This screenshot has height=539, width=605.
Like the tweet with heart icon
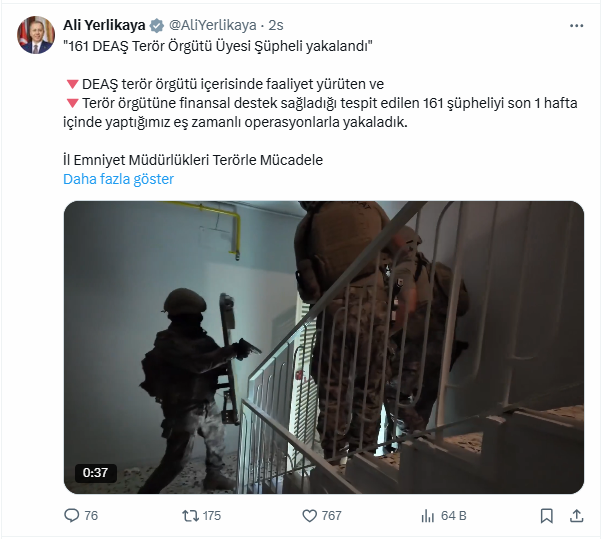(309, 515)
